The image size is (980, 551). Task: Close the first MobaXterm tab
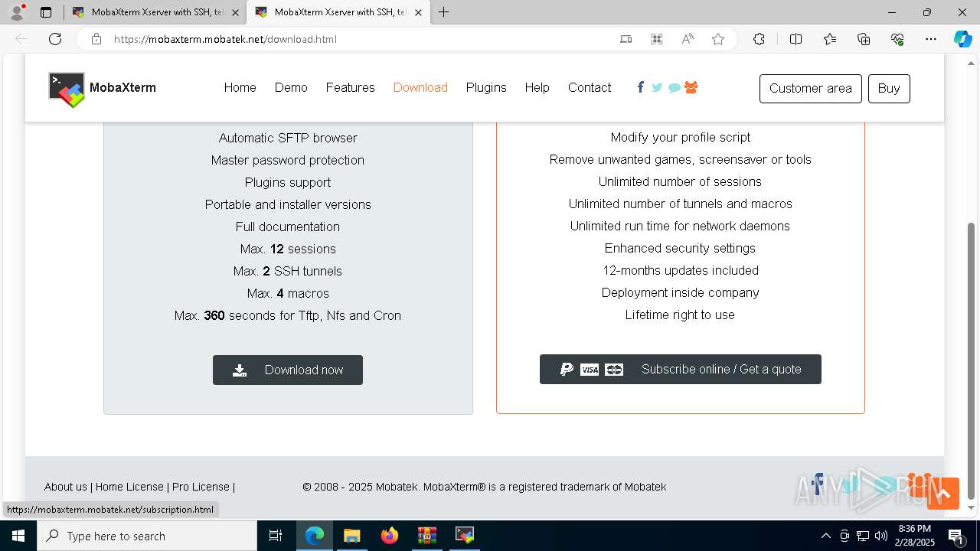coord(235,12)
